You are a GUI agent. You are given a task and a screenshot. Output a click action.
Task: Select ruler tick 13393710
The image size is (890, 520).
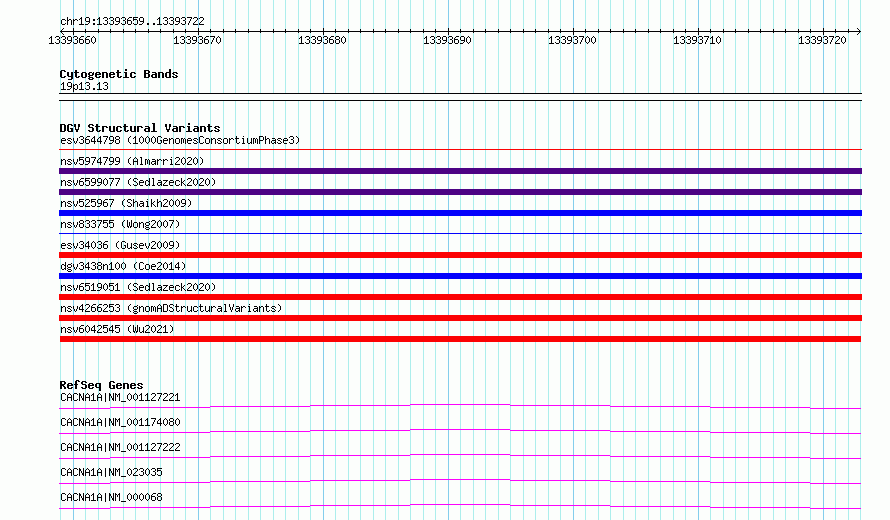[697, 40]
